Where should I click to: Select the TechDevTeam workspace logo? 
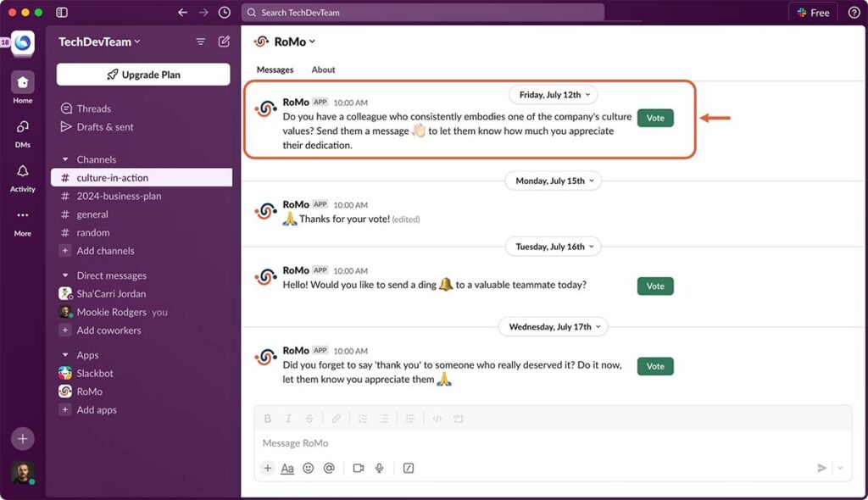[x=23, y=42]
